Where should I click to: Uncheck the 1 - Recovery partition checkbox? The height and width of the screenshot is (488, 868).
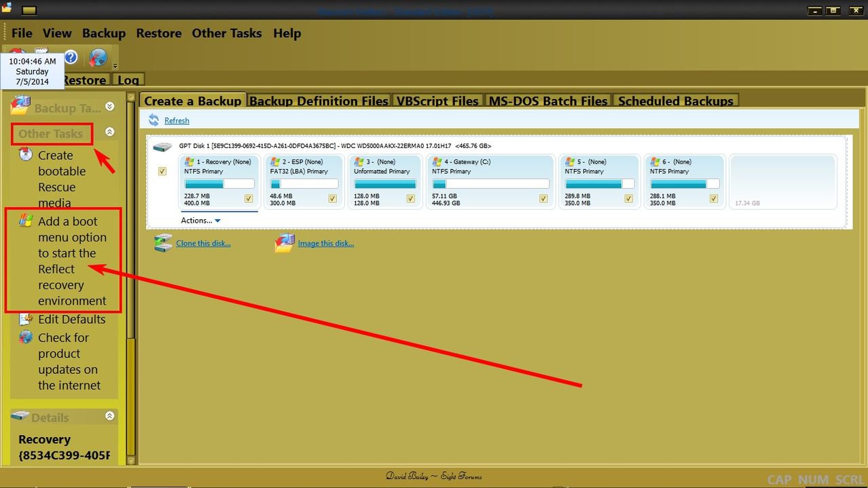point(249,199)
